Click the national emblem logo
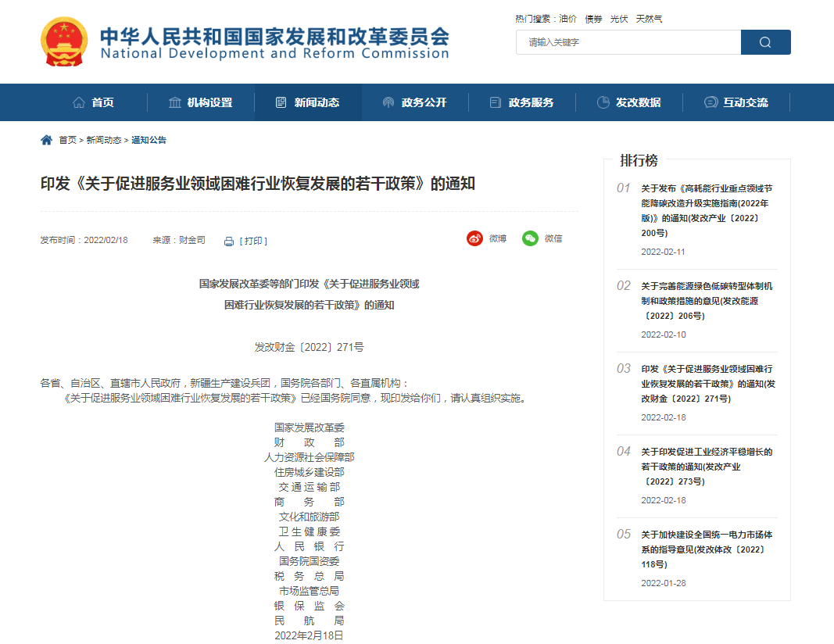834x644 pixels. point(64,41)
